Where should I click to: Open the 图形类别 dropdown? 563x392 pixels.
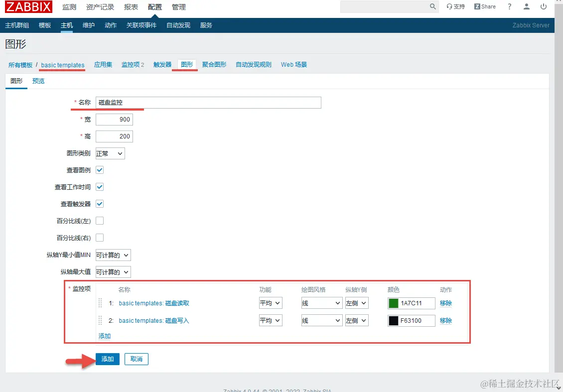click(110, 153)
